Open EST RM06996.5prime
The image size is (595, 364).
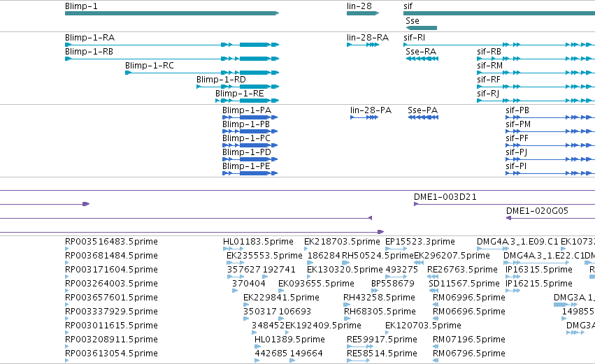click(x=469, y=297)
